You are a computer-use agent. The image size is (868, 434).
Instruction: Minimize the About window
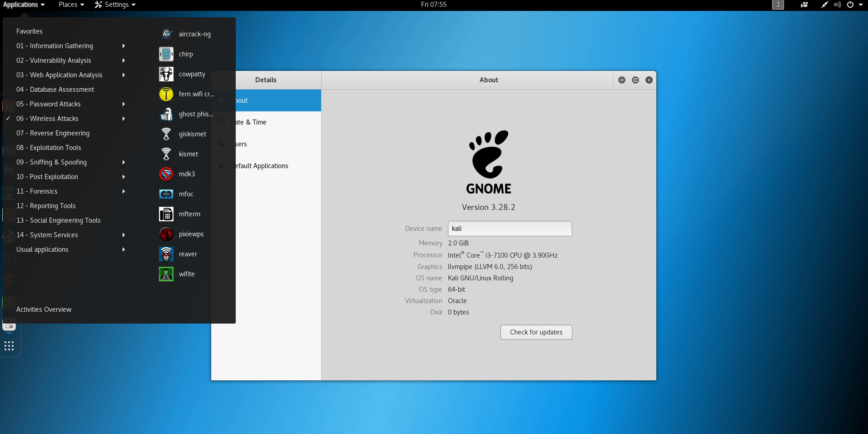622,80
